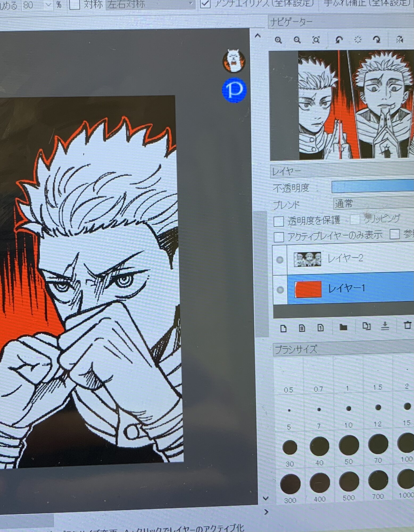Click the down arrow below the canvas scrollbar
Viewport: 414px width, 532px height.
(x=265, y=498)
